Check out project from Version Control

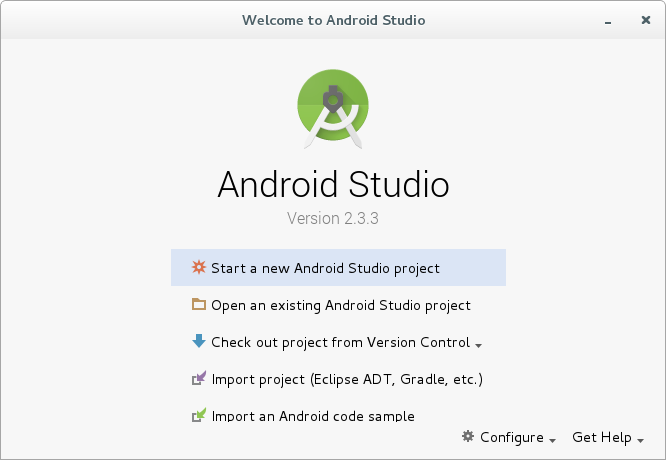[x=338, y=341]
